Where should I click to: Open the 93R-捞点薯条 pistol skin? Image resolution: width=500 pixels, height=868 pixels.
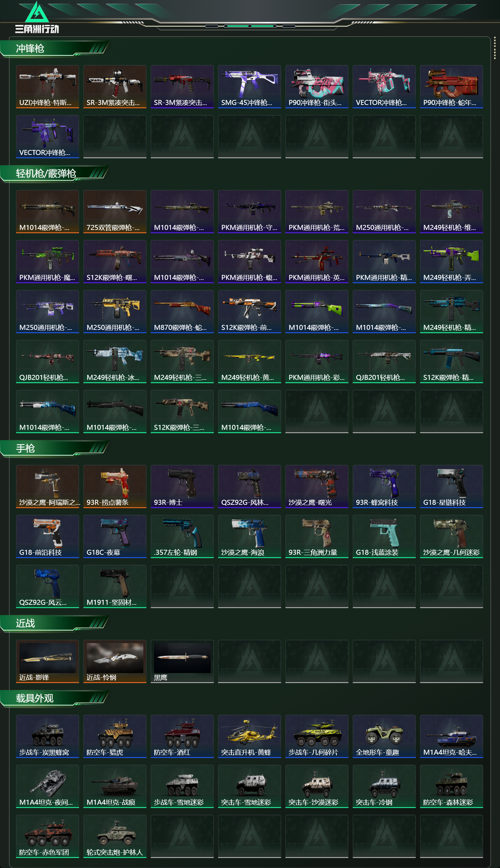115,486
